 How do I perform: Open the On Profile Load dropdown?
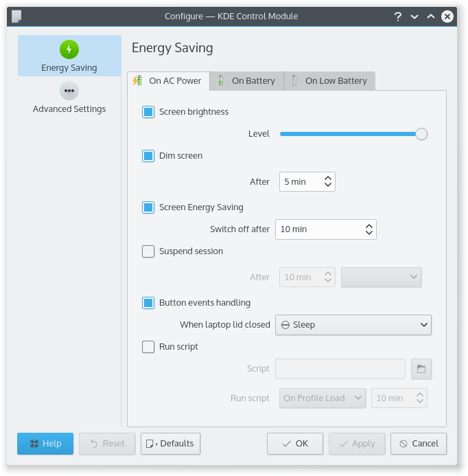[323, 398]
